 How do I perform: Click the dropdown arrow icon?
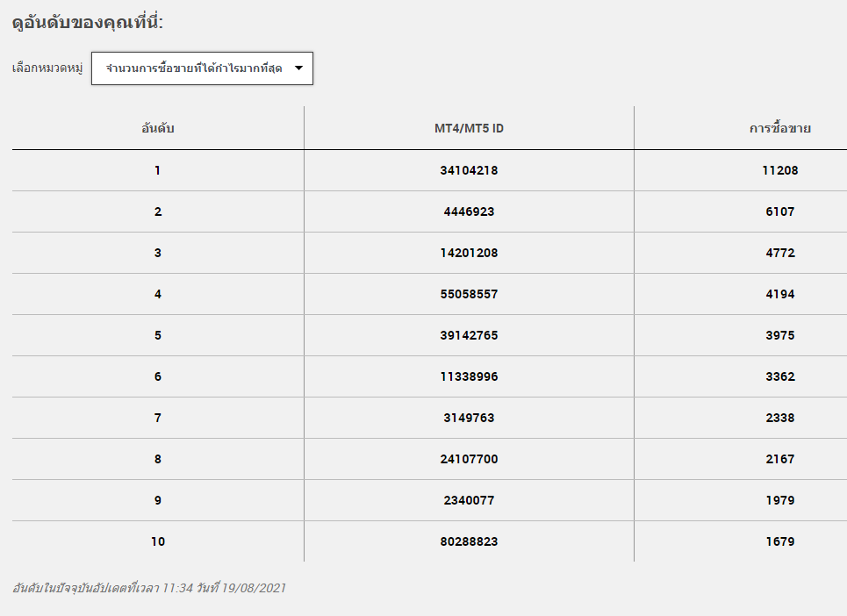(x=298, y=68)
